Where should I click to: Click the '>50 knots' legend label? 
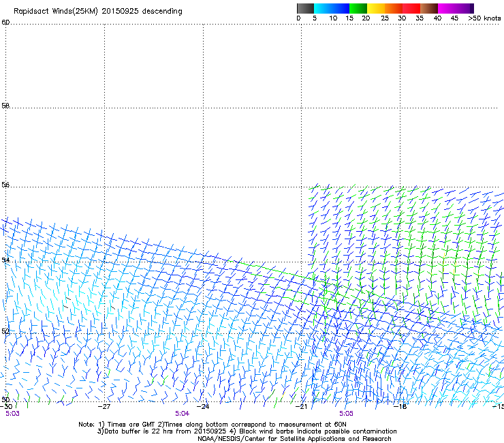coord(484,18)
